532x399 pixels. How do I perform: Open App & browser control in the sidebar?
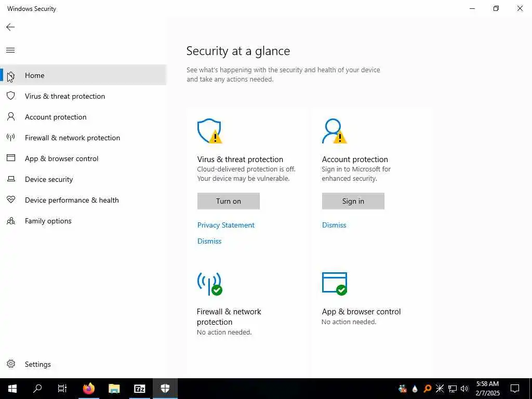pos(83,158)
